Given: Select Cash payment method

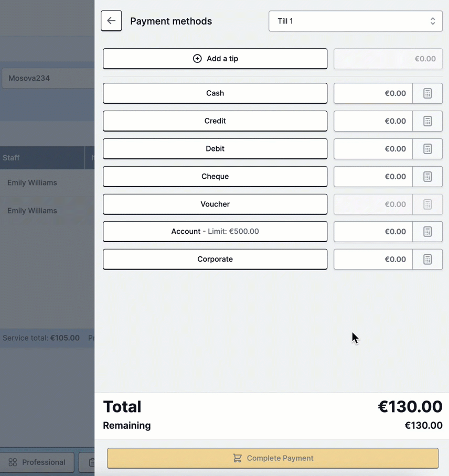Looking at the screenshot, I should coord(215,93).
